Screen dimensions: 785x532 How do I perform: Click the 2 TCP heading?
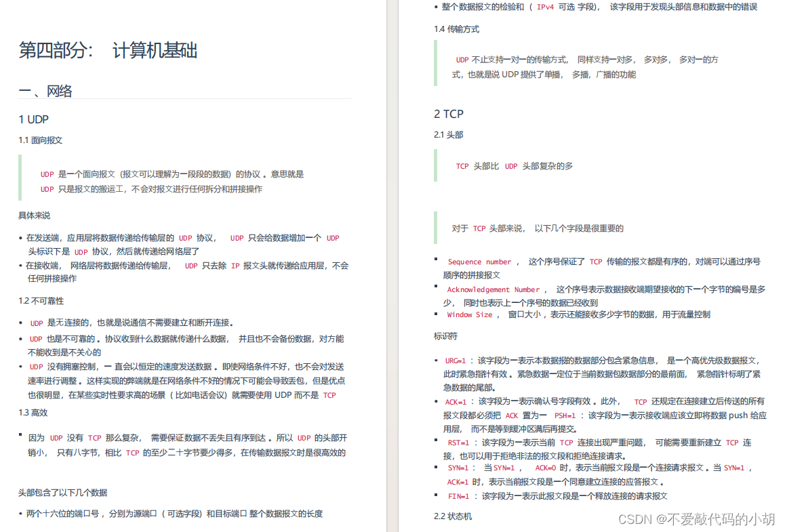click(x=449, y=114)
